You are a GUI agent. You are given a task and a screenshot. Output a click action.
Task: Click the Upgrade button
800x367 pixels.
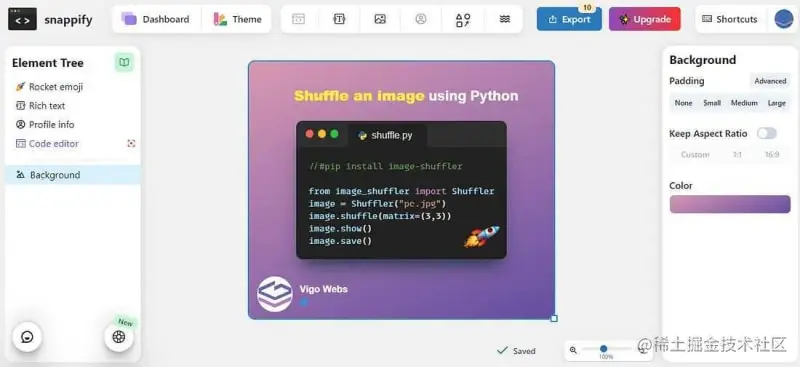pos(644,19)
